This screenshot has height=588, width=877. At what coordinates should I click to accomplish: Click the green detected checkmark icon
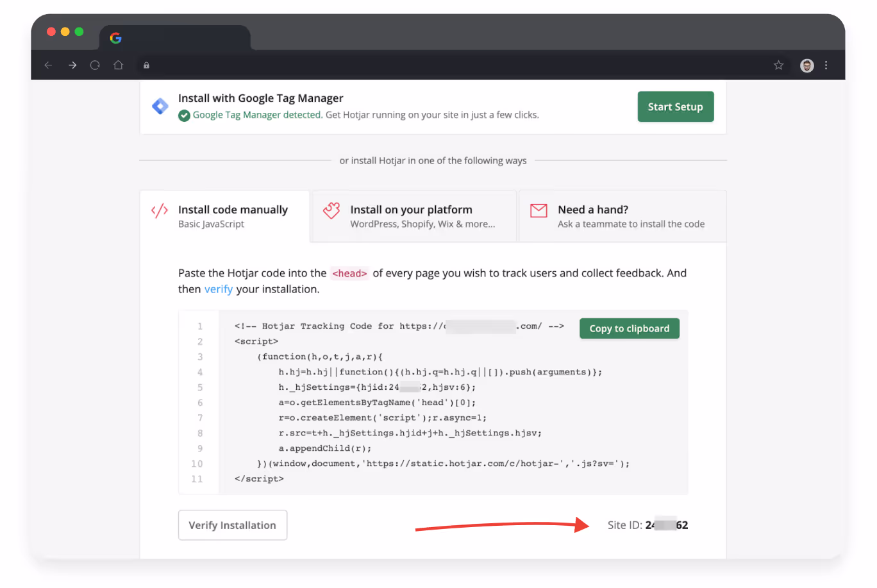[184, 115]
